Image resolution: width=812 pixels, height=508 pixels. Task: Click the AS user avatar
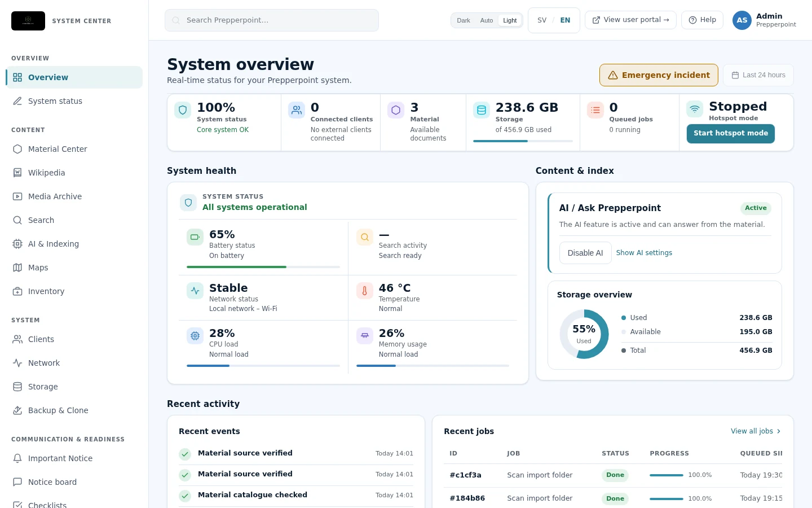tap(742, 20)
